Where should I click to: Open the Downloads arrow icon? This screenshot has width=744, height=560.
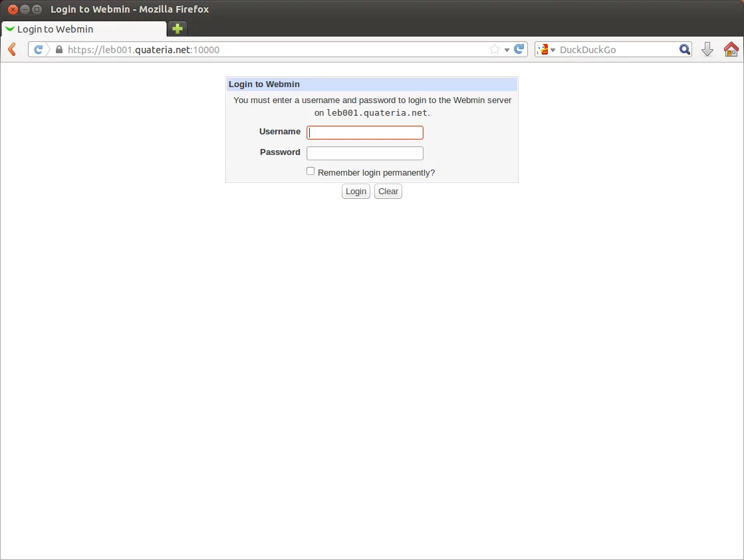(x=707, y=49)
